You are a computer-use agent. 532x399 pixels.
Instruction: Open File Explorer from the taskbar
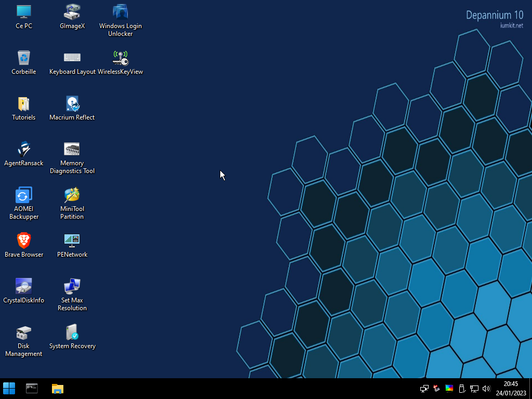(x=58, y=389)
